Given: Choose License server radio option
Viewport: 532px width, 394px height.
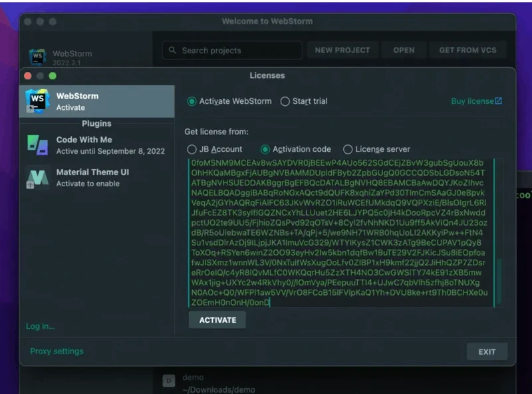Looking at the screenshot, I should (348, 149).
